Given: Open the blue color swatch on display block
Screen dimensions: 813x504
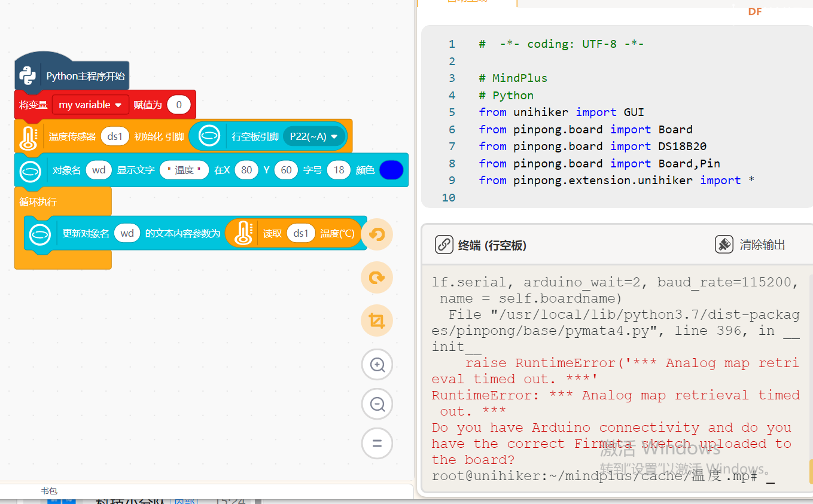Looking at the screenshot, I should click(391, 170).
